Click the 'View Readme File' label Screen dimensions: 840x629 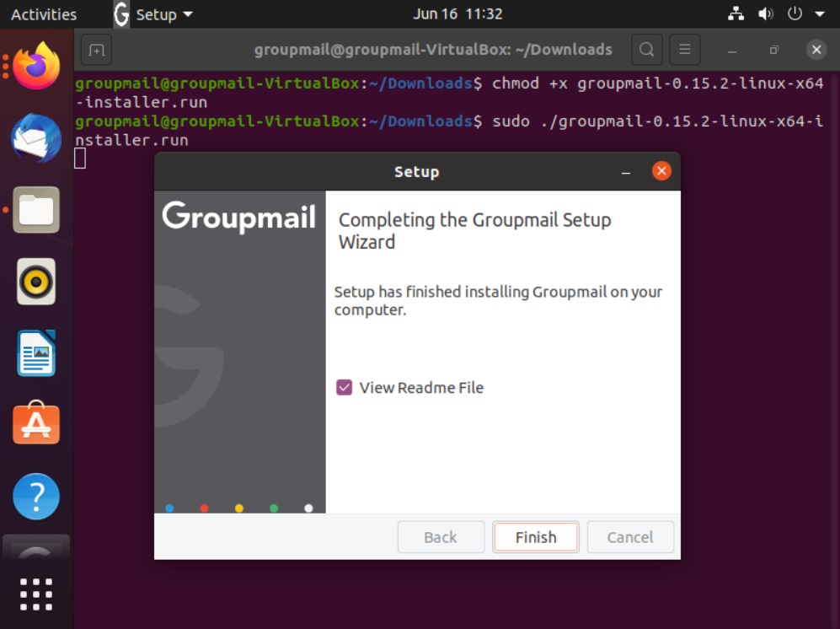coord(421,388)
